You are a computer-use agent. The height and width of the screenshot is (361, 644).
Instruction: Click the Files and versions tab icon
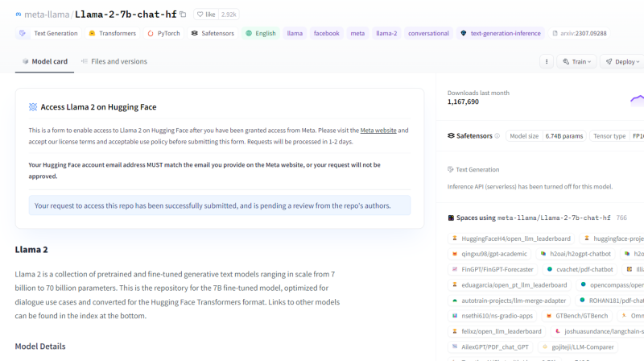pos(85,61)
